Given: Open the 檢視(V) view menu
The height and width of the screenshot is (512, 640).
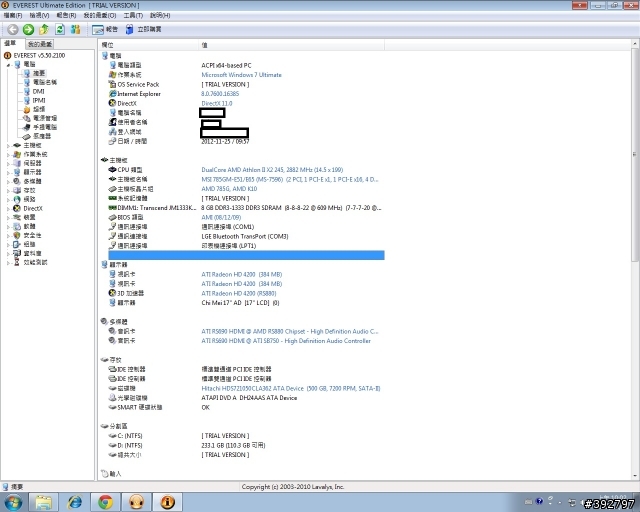Looking at the screenshot, I should pyautogui.click(x=39, y=15).
